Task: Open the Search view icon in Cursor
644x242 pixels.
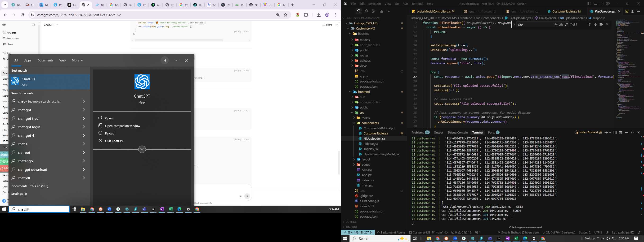Action: pos(366,11)
